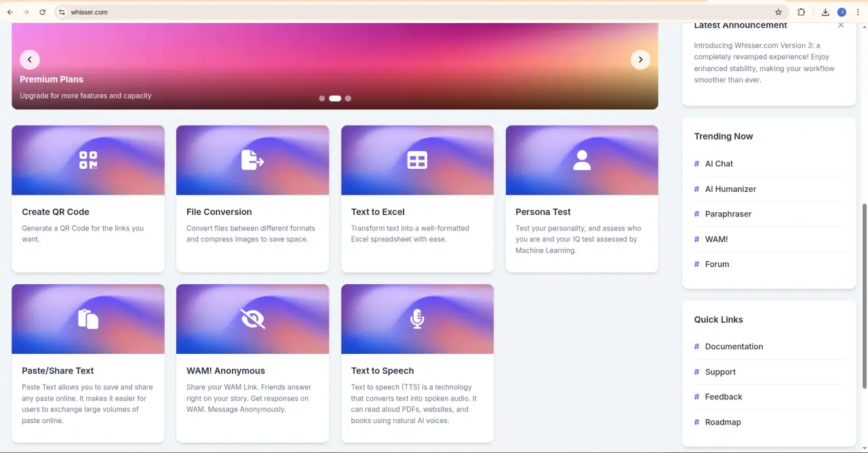
Task: Click the hash symbol beside Roadmap
Action: (696, 422)
